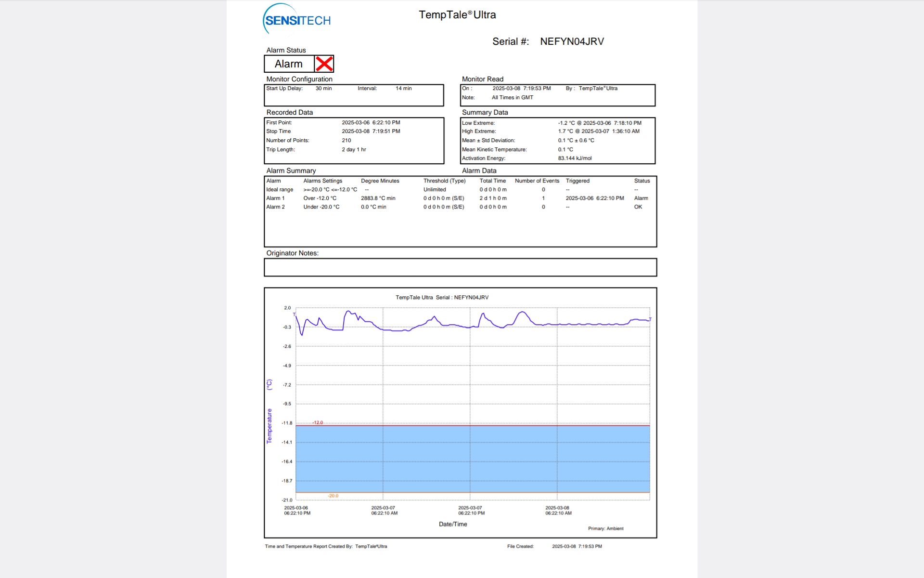
Task: Click the Date/Time axis label
Action: [x=453, y=525]
